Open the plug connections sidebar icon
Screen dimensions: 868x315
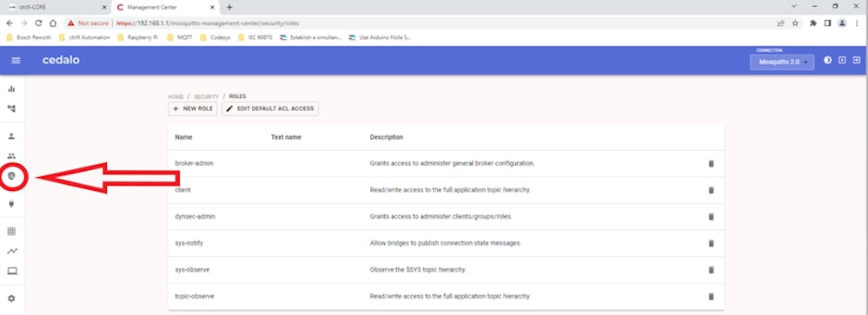11,204
